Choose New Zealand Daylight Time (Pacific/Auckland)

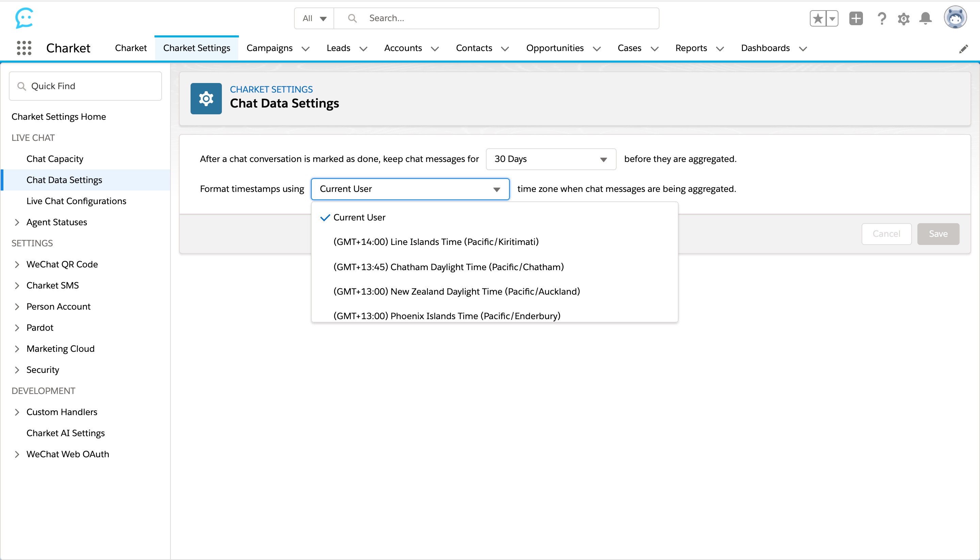click(x=494, y=292)
